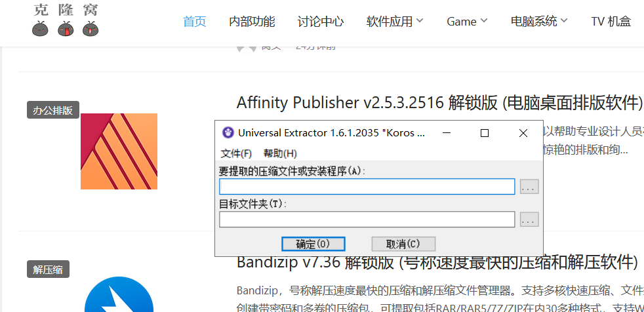The height and width of the screenshot is (312, 644).
Task: Open the TV 机盒 navigation item
Action: pyautogui.click(x=611, y=22)
